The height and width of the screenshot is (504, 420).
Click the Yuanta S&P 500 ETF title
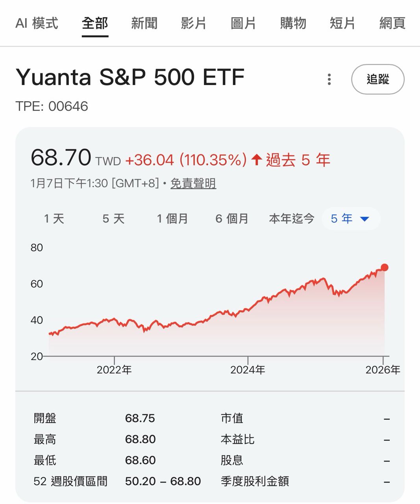(x=130, y=77)
